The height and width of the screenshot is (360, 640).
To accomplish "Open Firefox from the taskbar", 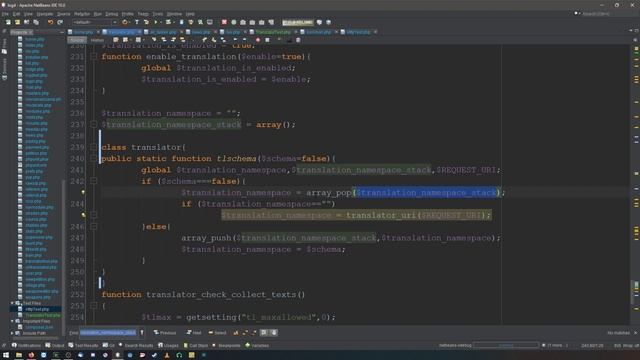I will (x=31, y=355).
